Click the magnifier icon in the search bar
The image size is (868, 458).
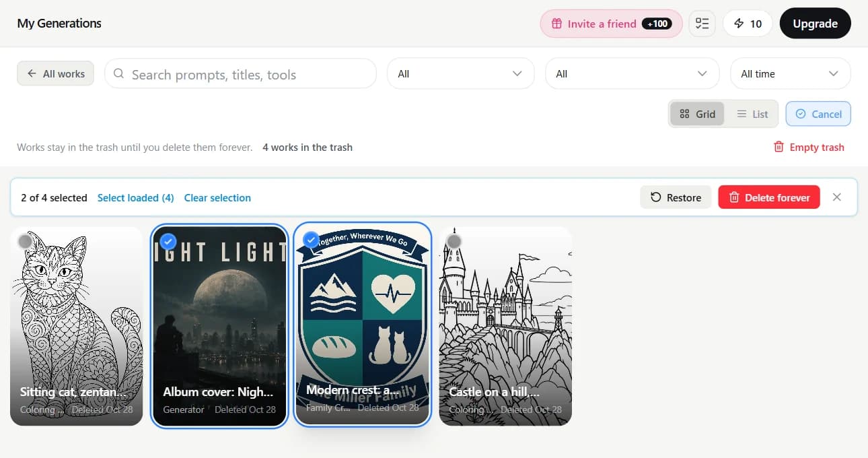119,74
